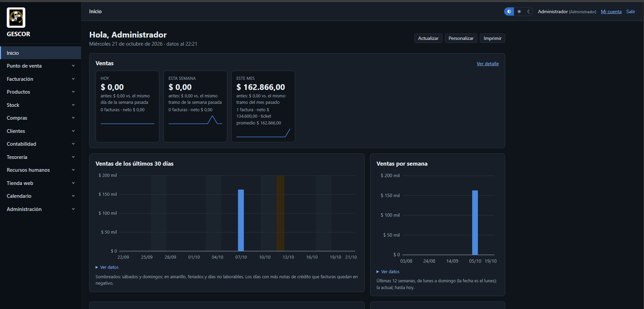This screenshot has width=644, height=309.
Task: Open the Personalizar dashboard button
Action: 461,38
